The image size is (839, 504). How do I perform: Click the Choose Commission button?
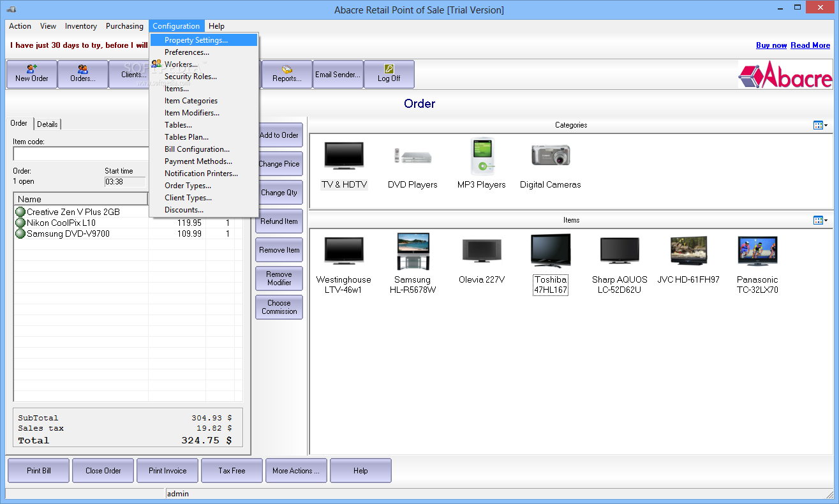pos(279,308)
